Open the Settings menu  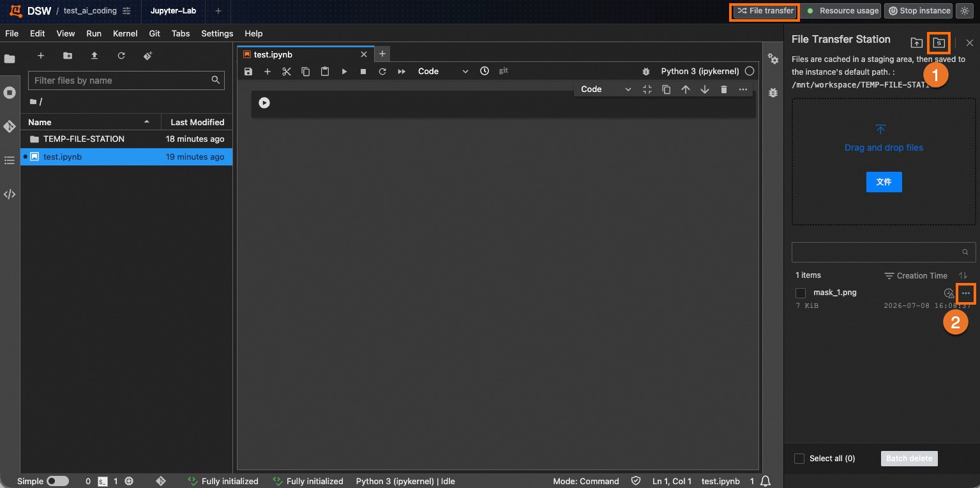coord(217,33)
